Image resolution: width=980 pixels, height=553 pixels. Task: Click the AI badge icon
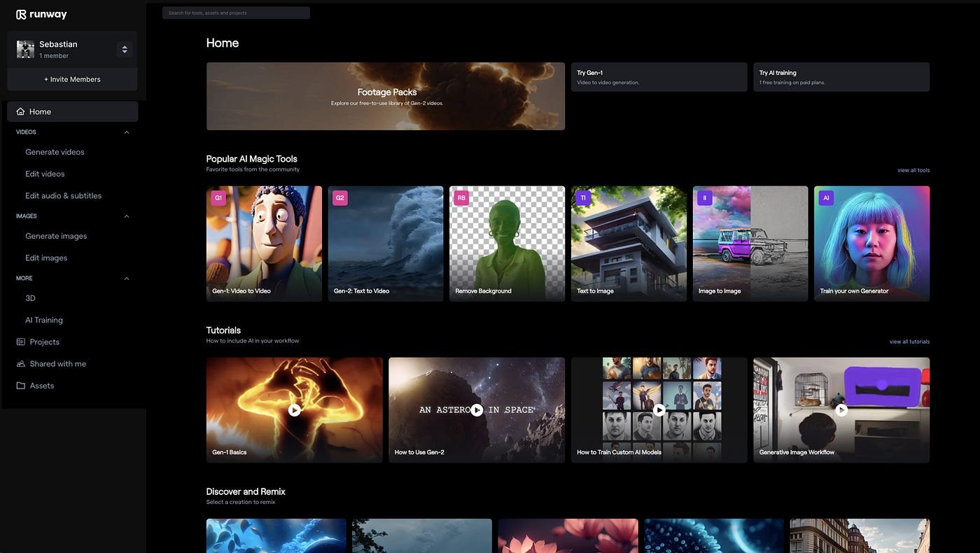coord(826,198)
